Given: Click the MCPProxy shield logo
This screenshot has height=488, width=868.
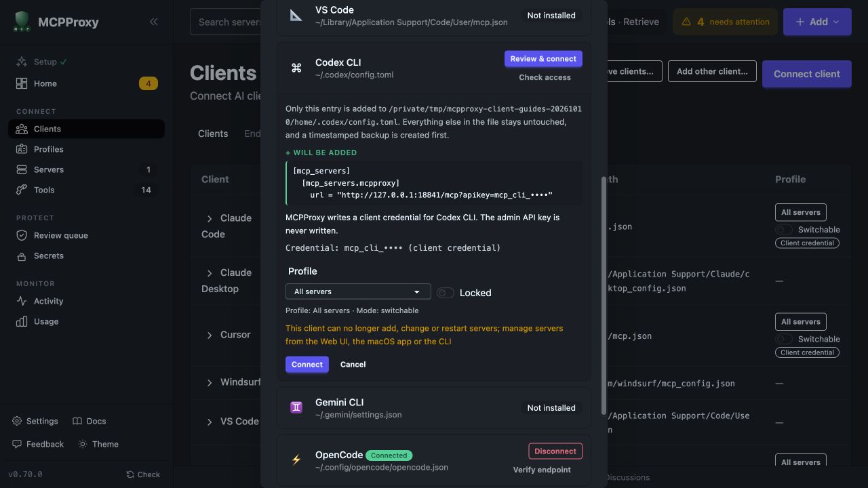Looking at the screenshot, I should [22, 22].
